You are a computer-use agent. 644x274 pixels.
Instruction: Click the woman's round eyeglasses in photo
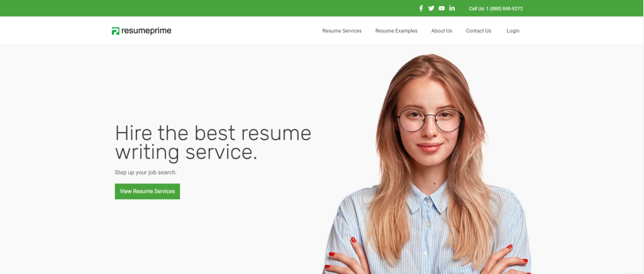430,120
